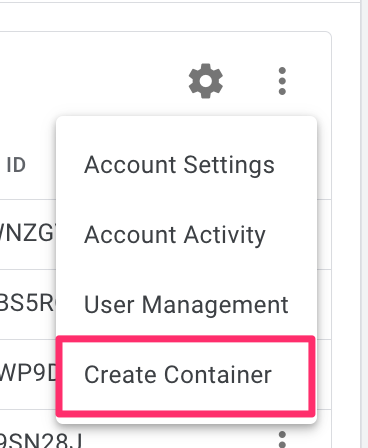Open the container row showing WP9D
Screen dimensions: 368x448
pyautogui.click(x=28, y=374)
